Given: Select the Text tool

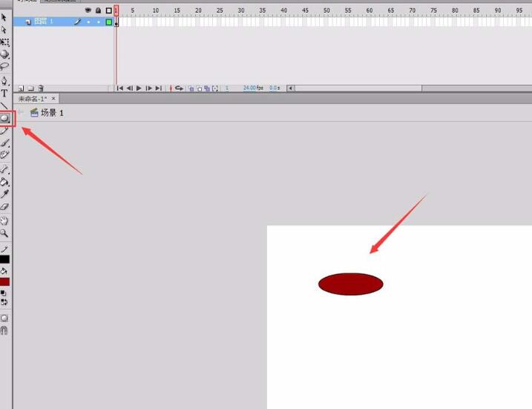Looking at the screenshot, I should click(4, 93).
